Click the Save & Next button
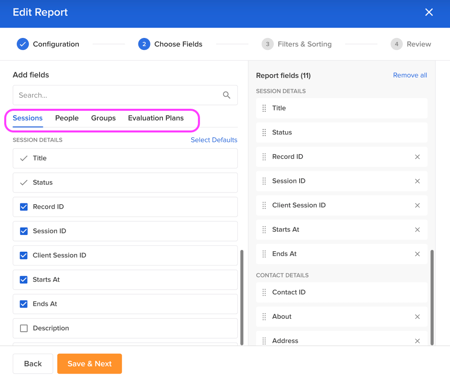The width and height of the screenshot is (450, 380). (x=89, y=364)
